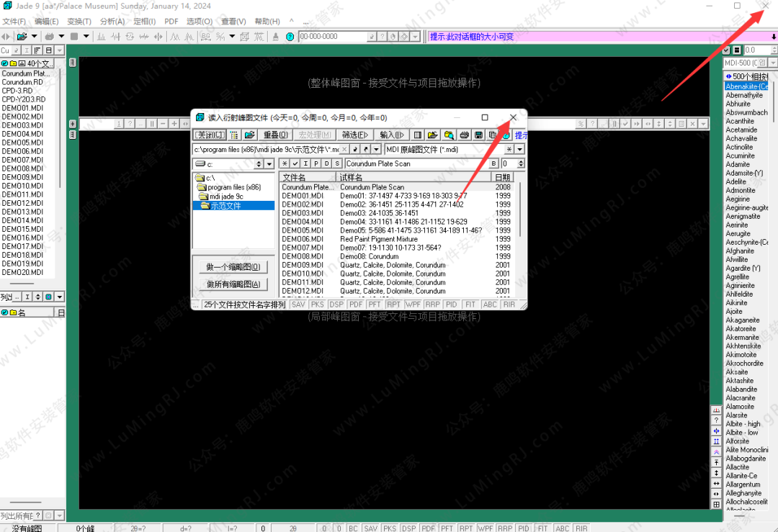Open the 分析(A) menu
Image resolution: width=778 pixels, height=532 pixels.
(112, 21)
